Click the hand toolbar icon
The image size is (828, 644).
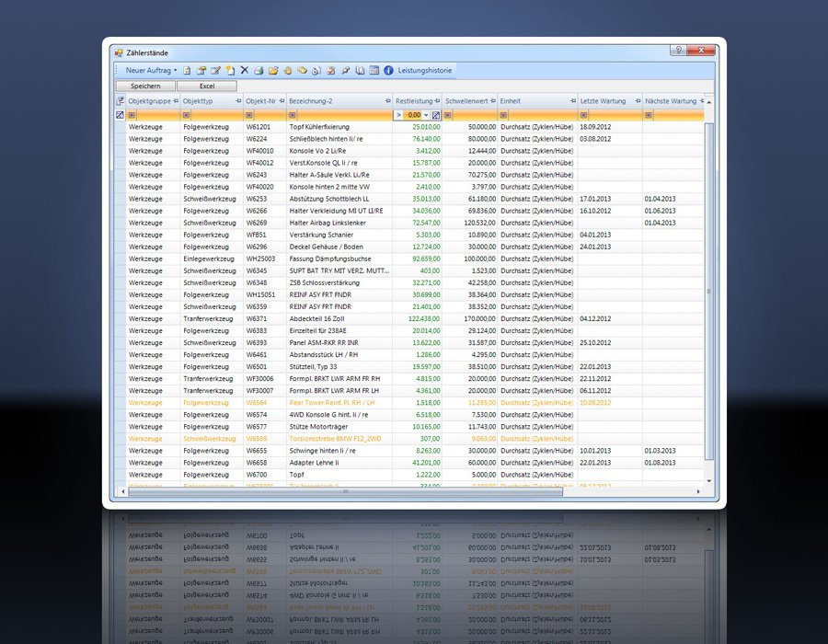click(287, 70)
